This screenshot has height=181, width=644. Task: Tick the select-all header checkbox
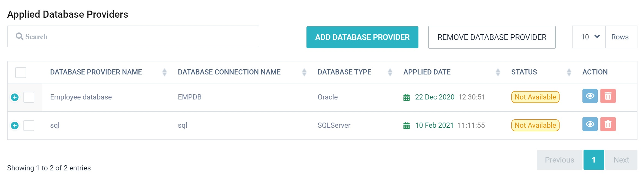coord(21,73)
